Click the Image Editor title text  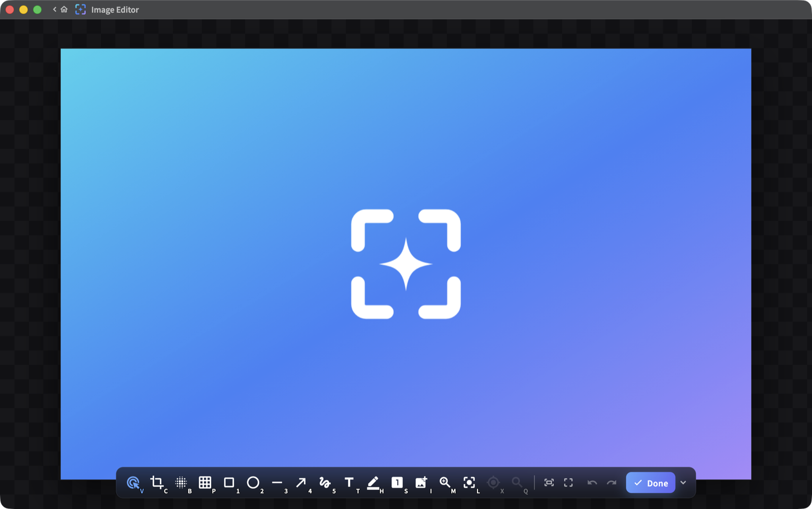(x=115, y=10)
